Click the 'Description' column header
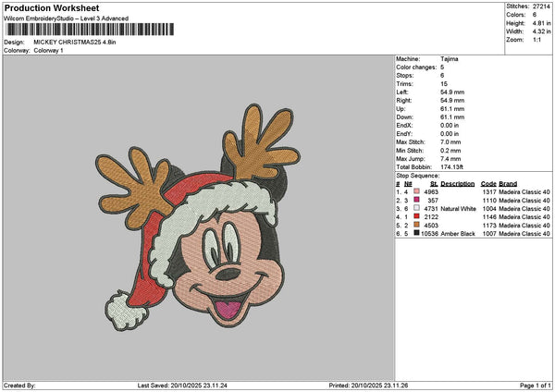This screenshot has height=392, width=555. [458, 184]
